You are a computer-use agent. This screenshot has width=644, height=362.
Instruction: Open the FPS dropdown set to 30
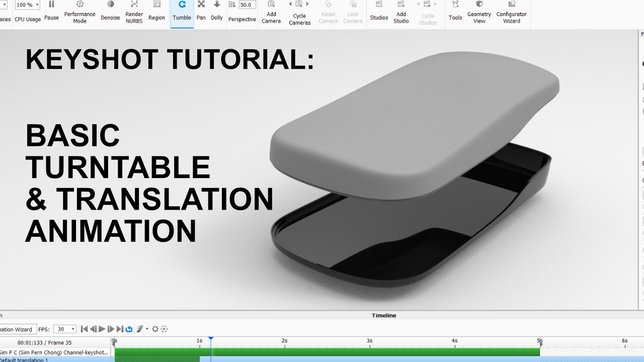point(65,329)
